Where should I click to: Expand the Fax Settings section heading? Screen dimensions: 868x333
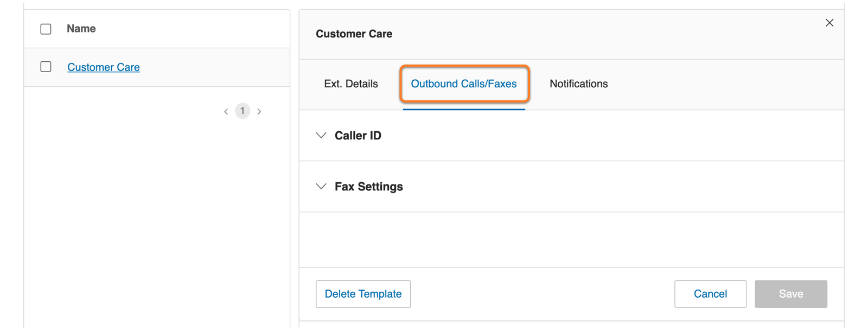click(369, 187)
